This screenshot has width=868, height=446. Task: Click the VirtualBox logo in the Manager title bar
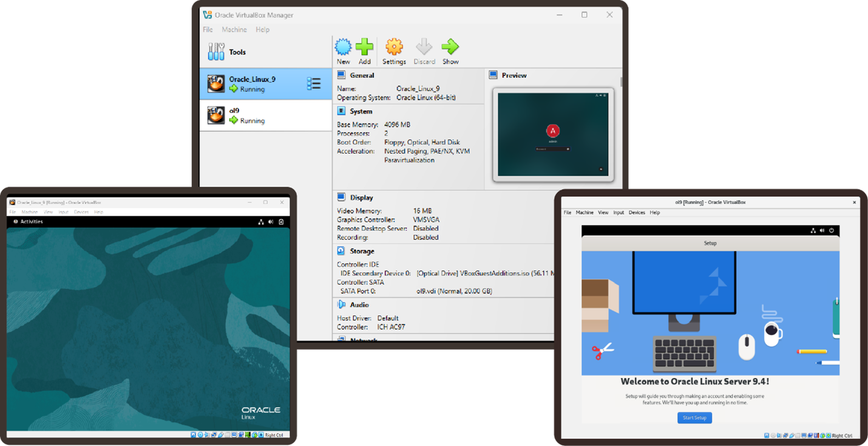[x=208, y=15]
